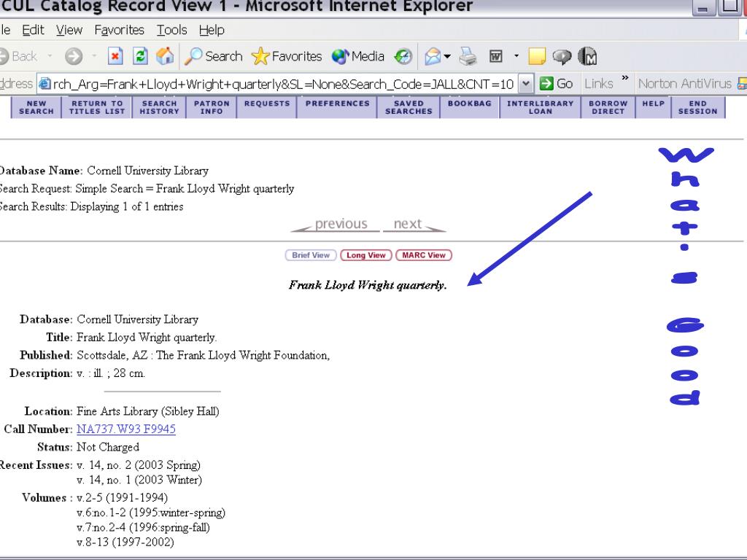Image resolution: width=747 pixels, height=560 pixels.
Task: Click New Search navigation tab
Action: pyautogui.click(x=36, y=107)
